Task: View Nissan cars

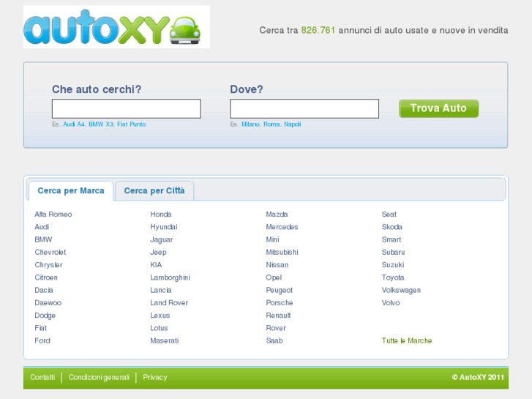Action: point(277,265)
